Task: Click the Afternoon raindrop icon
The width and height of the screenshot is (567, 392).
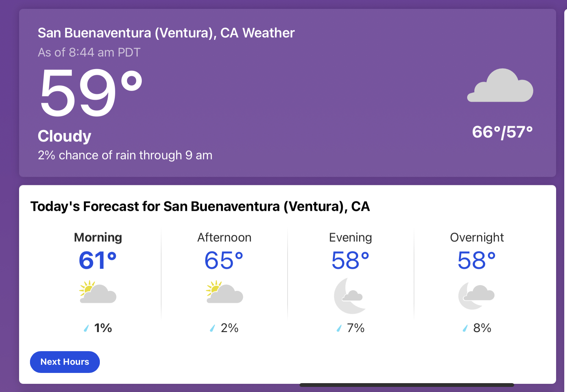Action: pyautogui.click(x=212, y=328)
